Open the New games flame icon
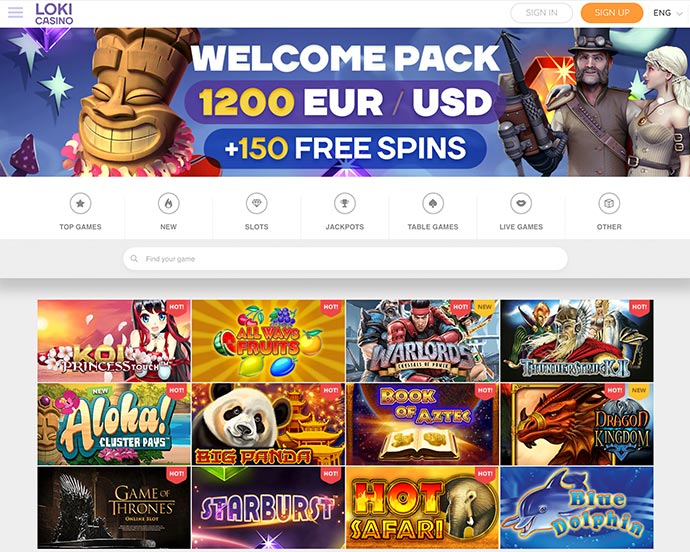Screen dimensions: 690x552 [169, 203]
